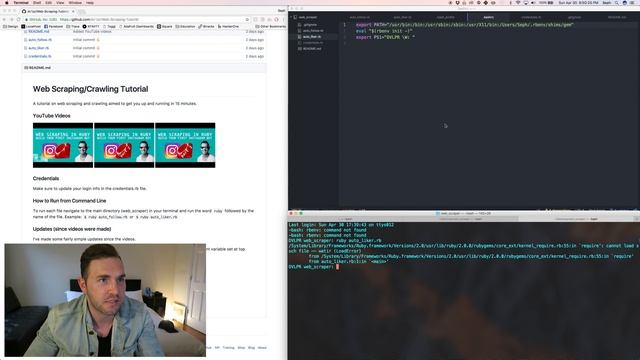
Task: Open the Square bookmark
Action: [164, 27]
